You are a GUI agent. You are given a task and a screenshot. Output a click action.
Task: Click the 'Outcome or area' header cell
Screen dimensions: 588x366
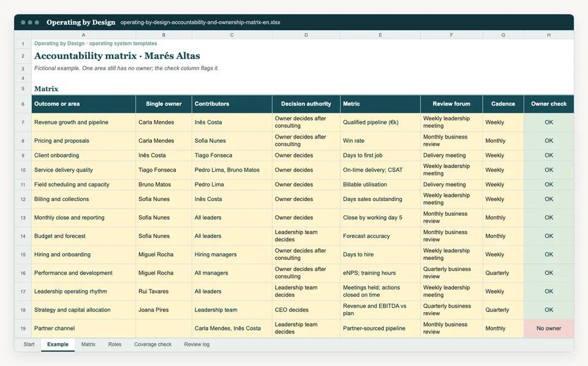(x=83, y=104)
